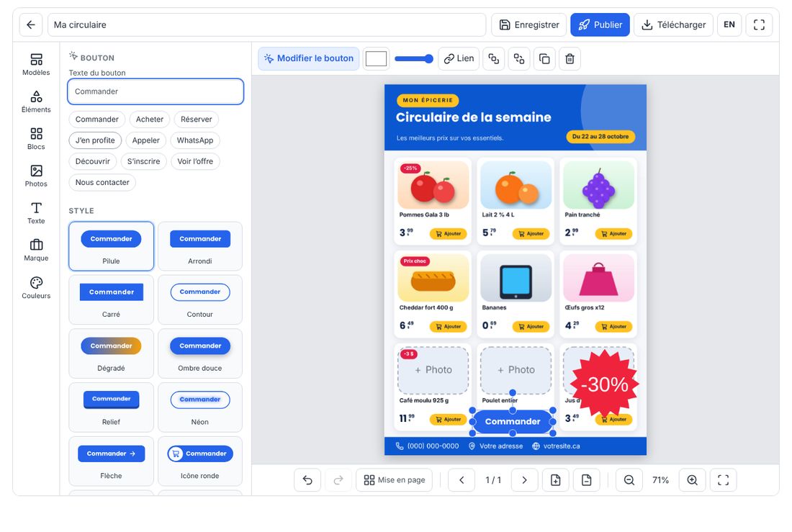This screenshot has height=532, width=792.
Task: Open the white color swatch in toolbar
Action: tap(377, 58)
